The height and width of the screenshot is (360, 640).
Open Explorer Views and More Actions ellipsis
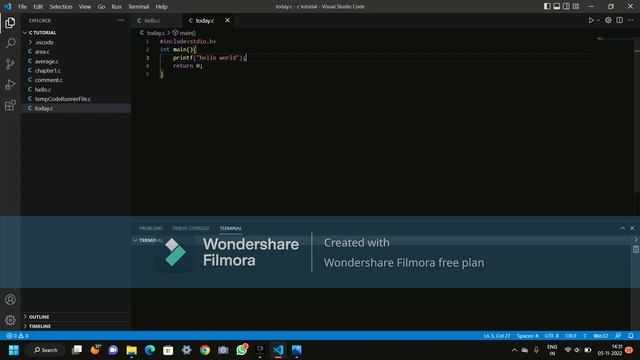[x=121, y=20]
